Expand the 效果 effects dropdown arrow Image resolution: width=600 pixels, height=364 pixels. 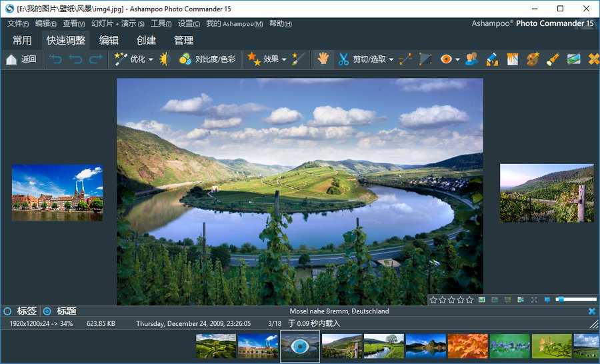pos(284,59)
